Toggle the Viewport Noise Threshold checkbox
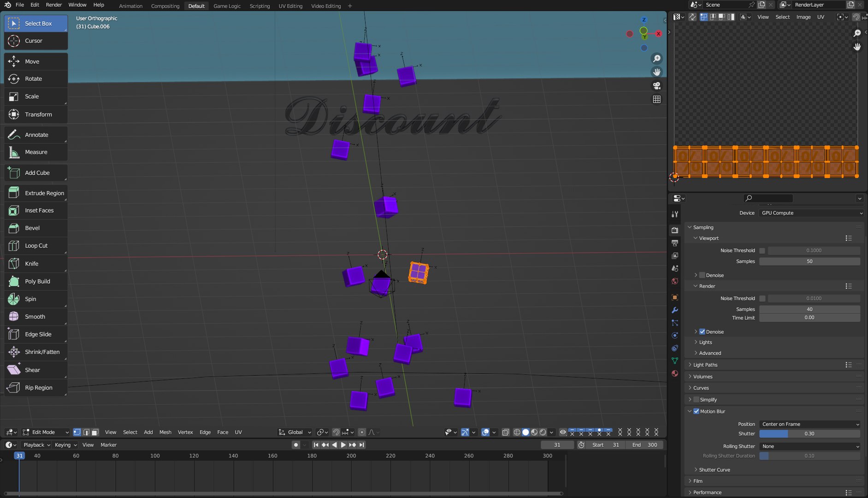 coord(762,250)
